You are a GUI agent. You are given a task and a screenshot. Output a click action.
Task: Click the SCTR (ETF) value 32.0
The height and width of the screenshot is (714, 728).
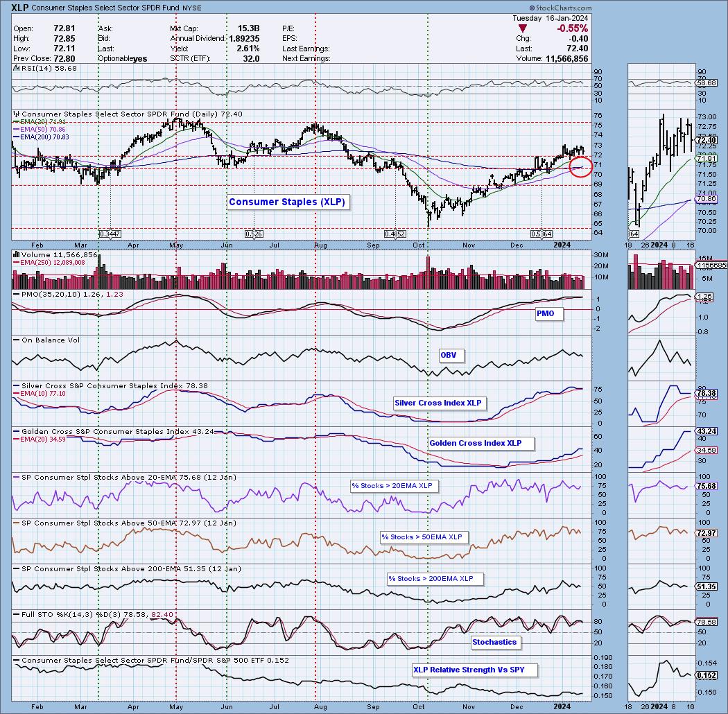pyautogui.click(x=251, y=58)
